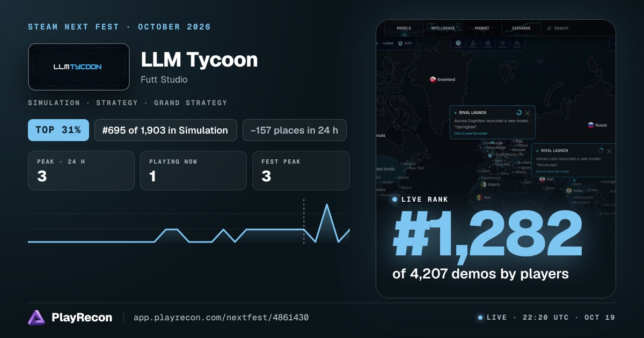The width and height of the screenshot is (644, 338).
Task: Click the #695 of 1,903 in Simulation badge
Action: [x=166, y=130]
